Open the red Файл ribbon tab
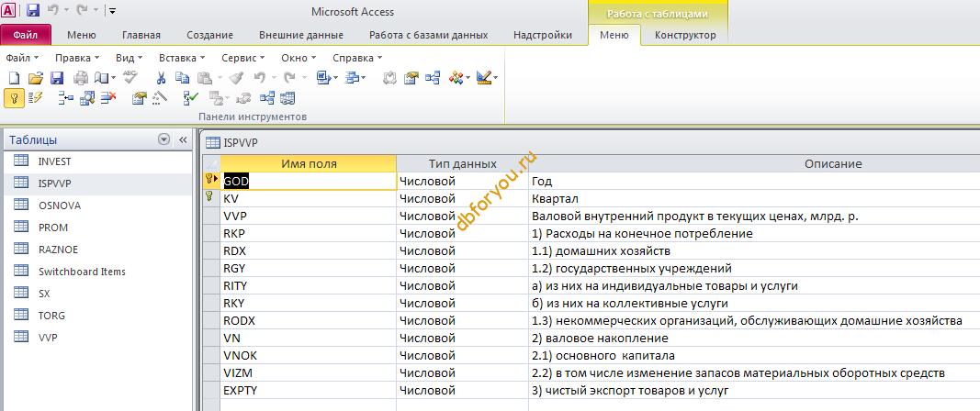The height and width of the screenshot is (411, 980). click(26, 35)
